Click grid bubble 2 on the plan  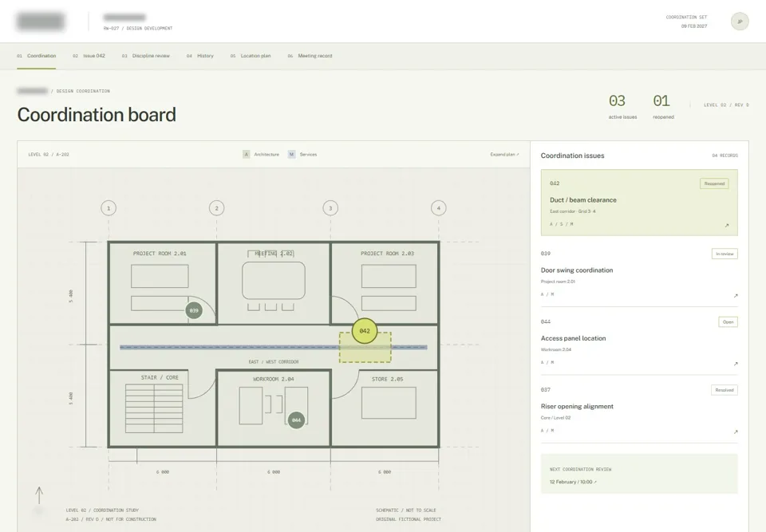[216, 208]
